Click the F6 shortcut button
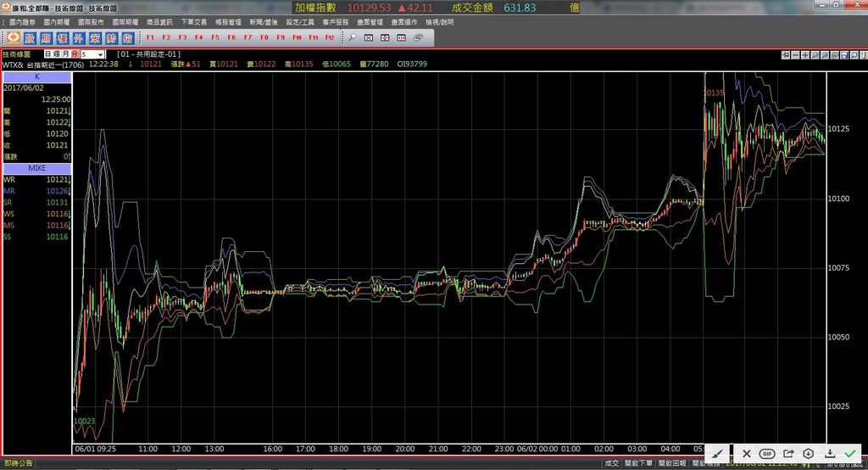Screen dimensions: 868x470 click(231, 37)
